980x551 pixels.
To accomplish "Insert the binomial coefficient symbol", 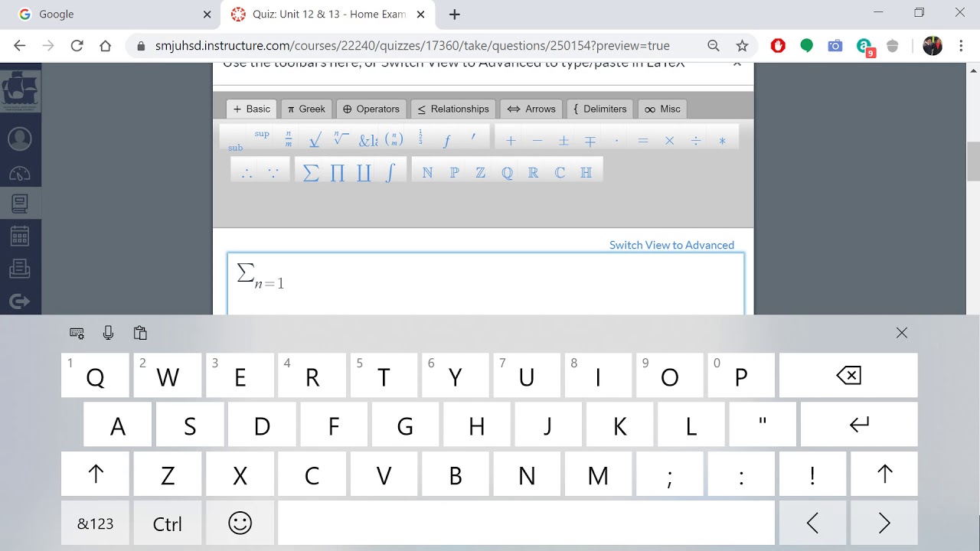I will pos(394,140).
